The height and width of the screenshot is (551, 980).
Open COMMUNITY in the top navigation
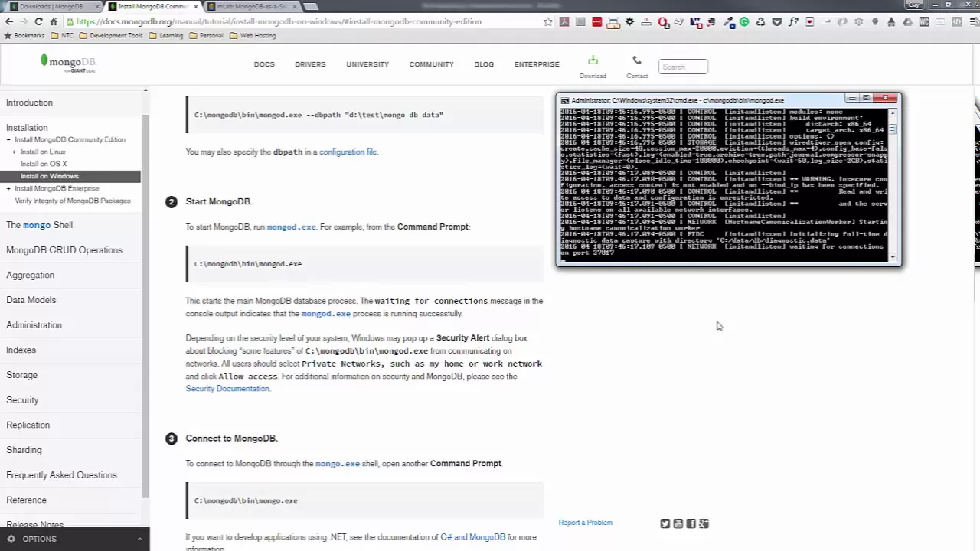(431, 64)
